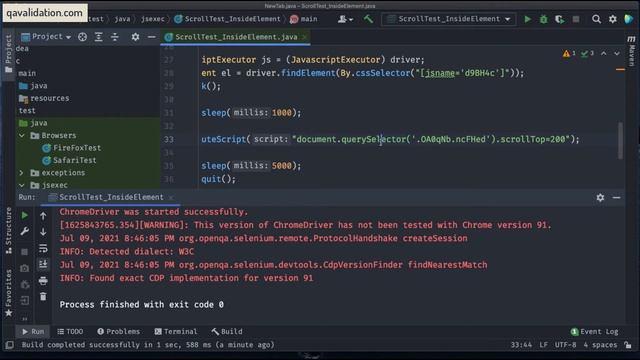Viewport: 640px width, 360px height.
Task: Click line 33 executeScript code line
Action: (390, 139)
